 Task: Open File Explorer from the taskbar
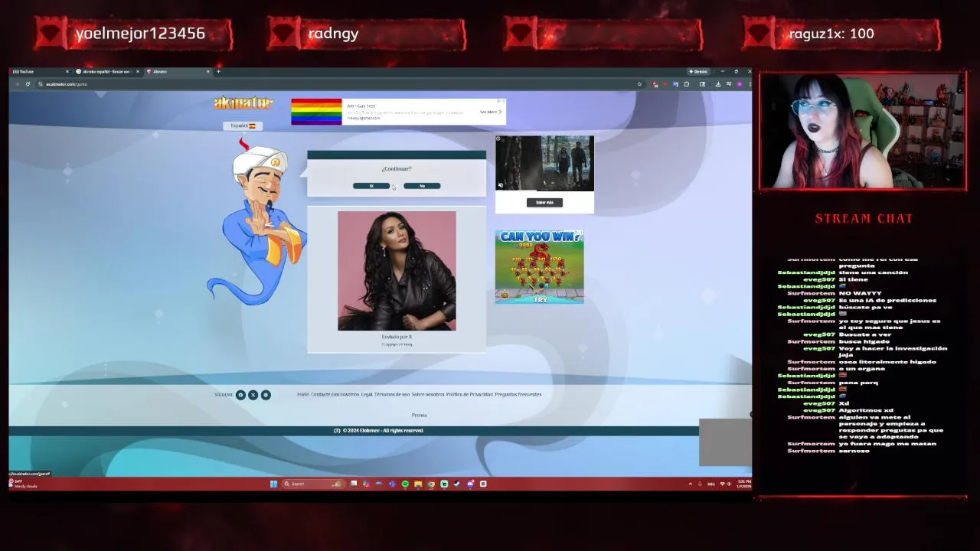(418, 484)
